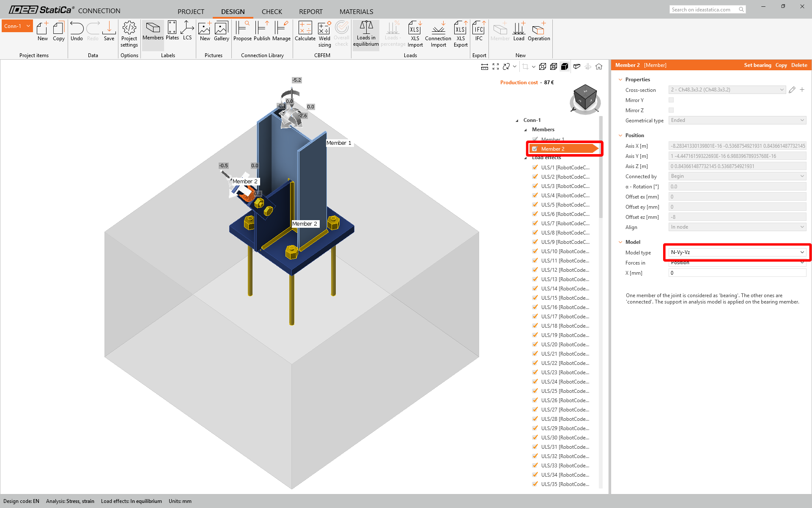Open the MATERIALS tab

point(356,11)
